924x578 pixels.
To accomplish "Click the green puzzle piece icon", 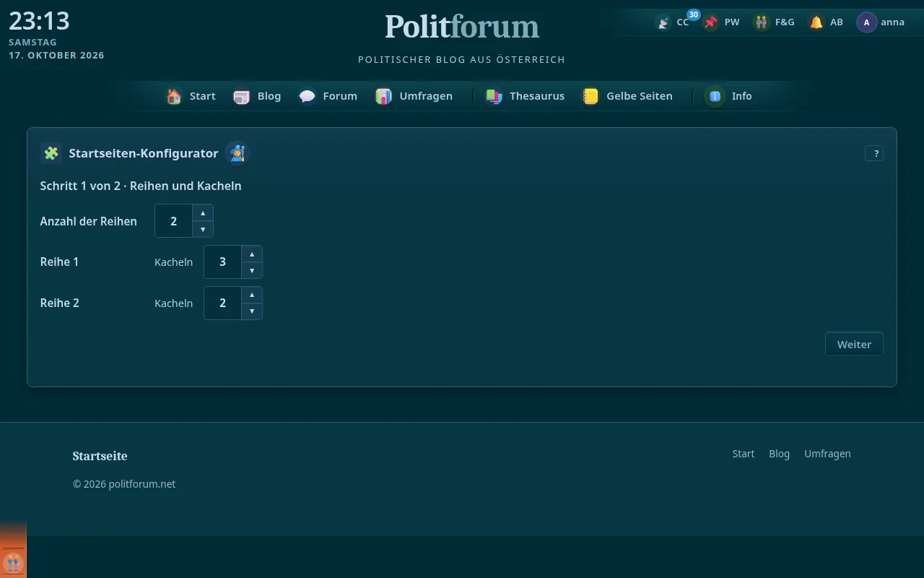I will tap(51, 153).
